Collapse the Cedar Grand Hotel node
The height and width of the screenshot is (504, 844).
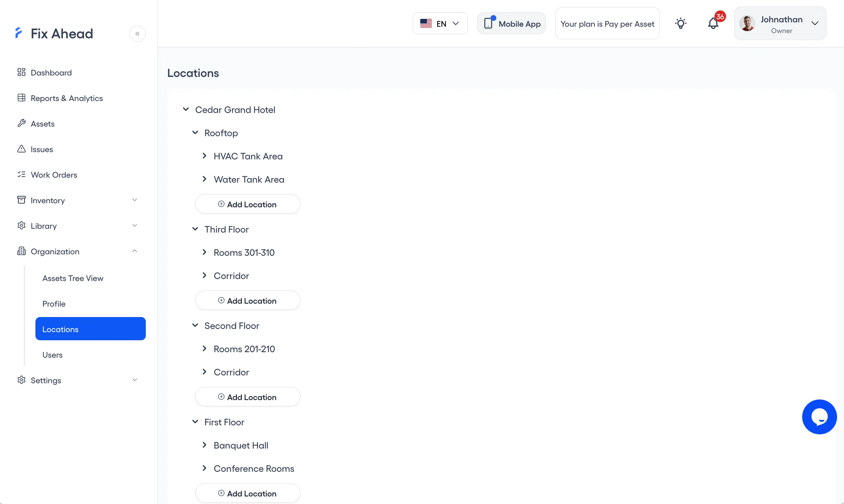click(x=186, y=109)
